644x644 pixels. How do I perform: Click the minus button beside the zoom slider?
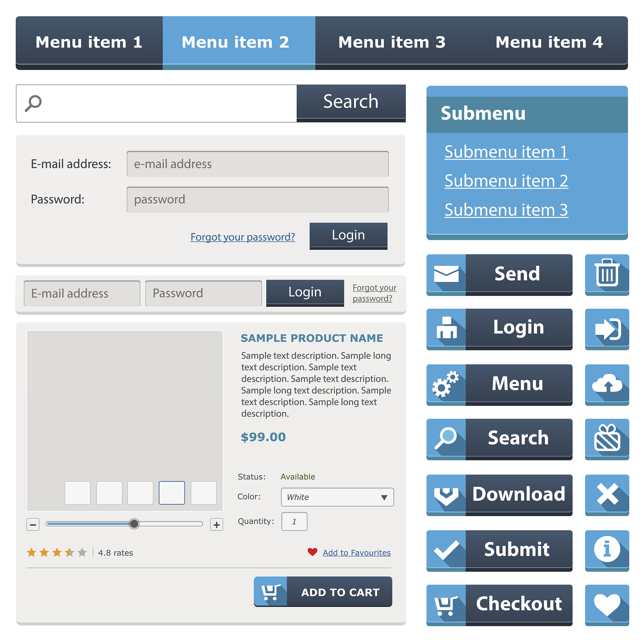click(x=33, y=524)
